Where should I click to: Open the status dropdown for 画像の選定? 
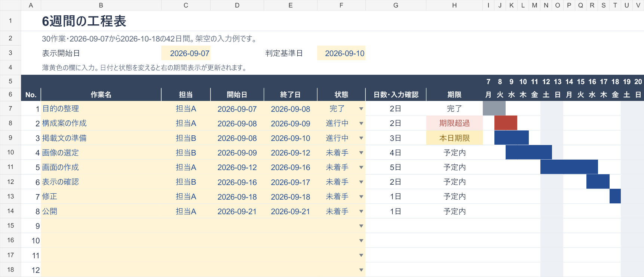pyautogui.click(x=361, y=153)
